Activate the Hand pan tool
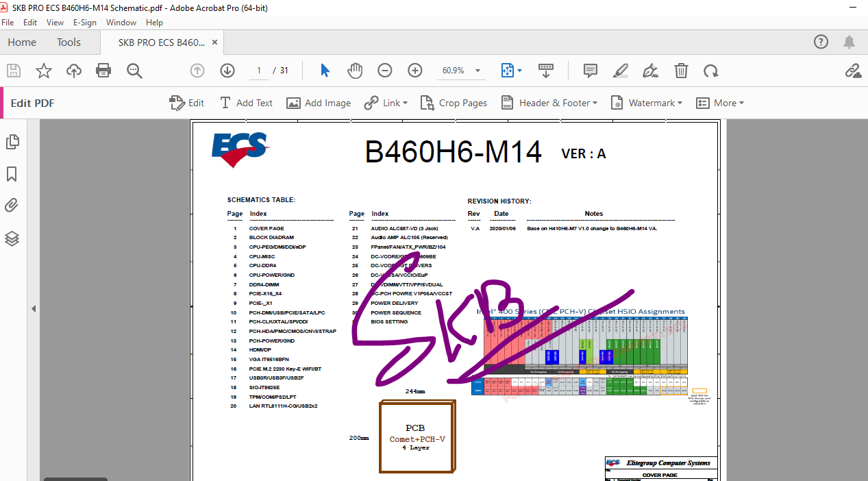 pyautogui.click(x=355, y=71)
